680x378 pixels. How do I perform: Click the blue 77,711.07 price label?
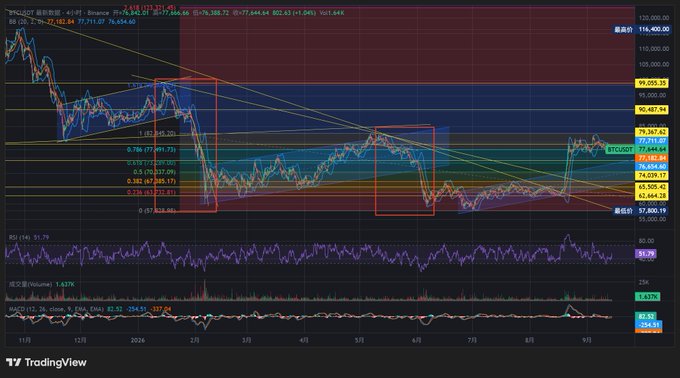(652, 141)
